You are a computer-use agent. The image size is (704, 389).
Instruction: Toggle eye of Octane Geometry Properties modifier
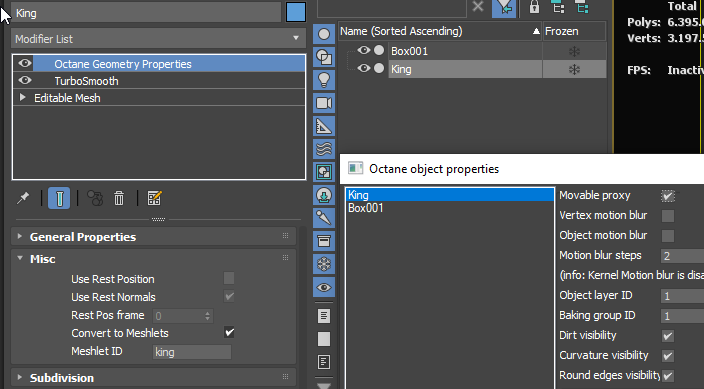click(x=25, y=63)
